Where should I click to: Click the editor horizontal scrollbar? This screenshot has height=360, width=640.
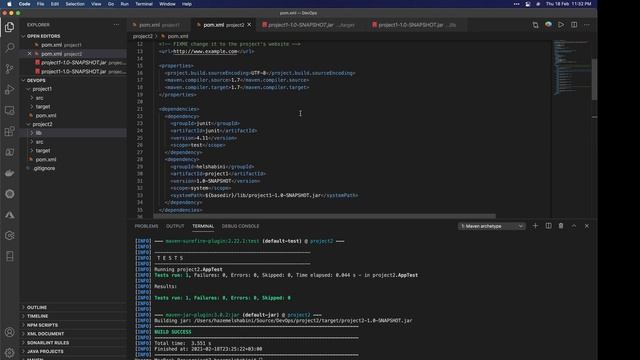324,216
